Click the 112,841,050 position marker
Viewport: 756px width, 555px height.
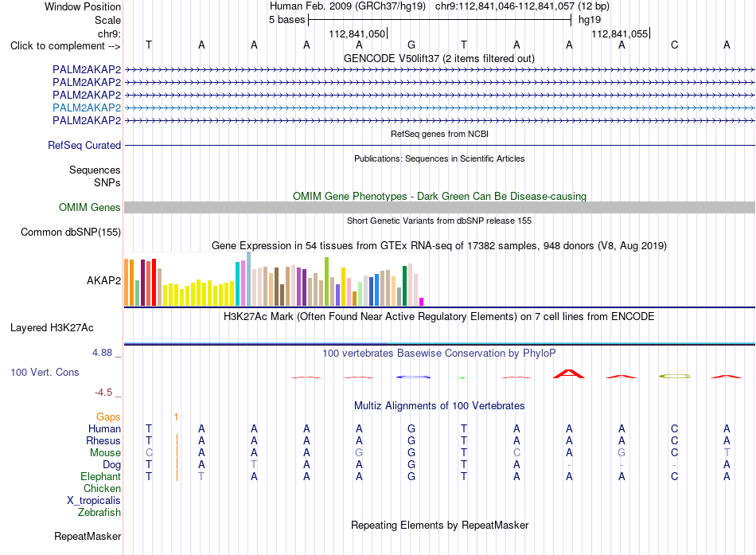tap(357, 33)
